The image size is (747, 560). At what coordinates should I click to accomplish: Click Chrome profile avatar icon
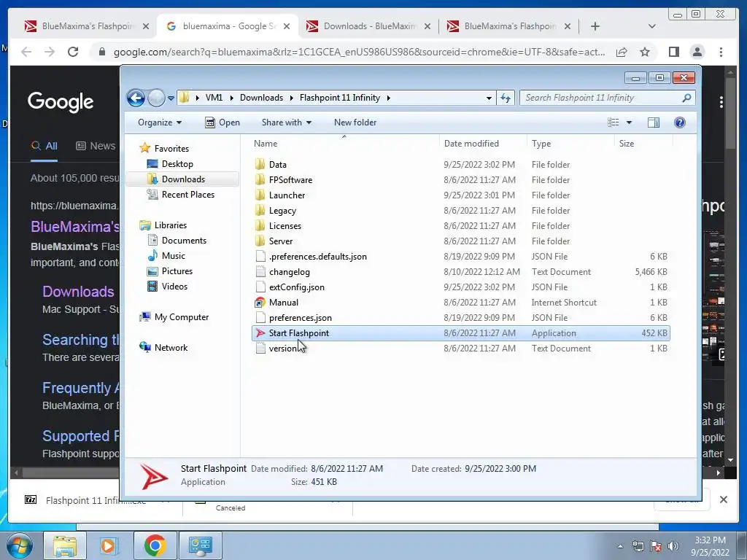click(x=697, y=52)
